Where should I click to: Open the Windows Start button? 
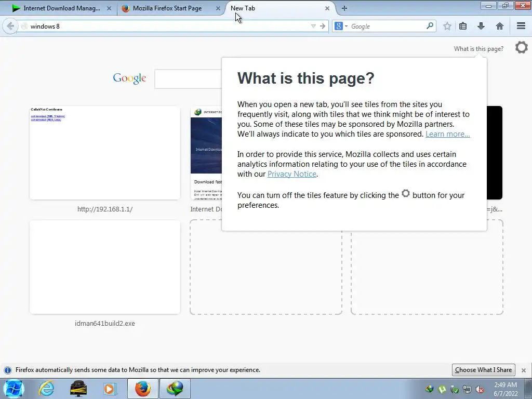(x=13, y=389)
